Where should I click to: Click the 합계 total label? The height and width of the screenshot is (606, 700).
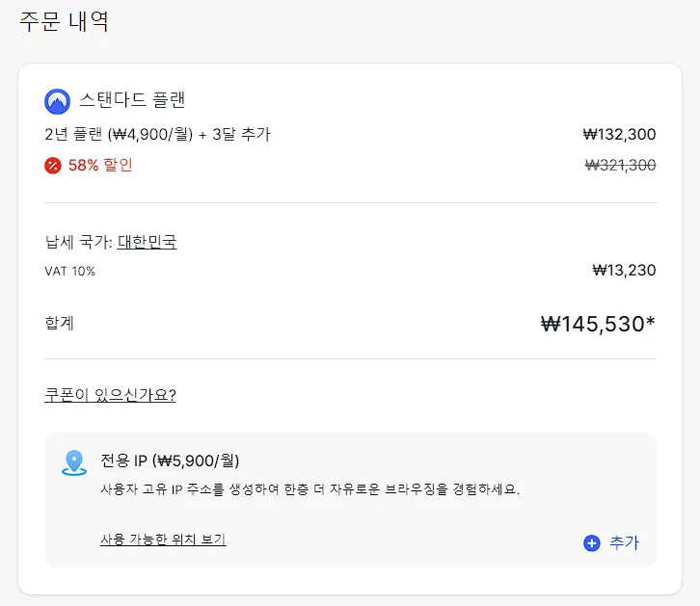(59, 323)
